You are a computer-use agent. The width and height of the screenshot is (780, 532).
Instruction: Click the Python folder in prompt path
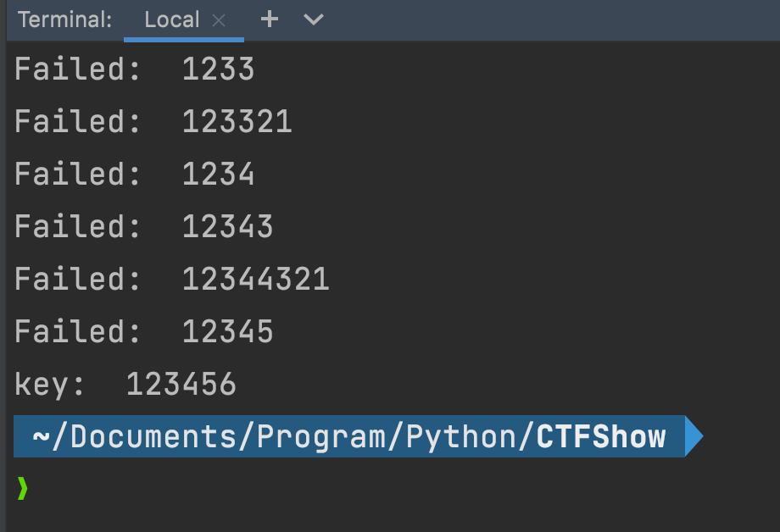coord(461,437)
